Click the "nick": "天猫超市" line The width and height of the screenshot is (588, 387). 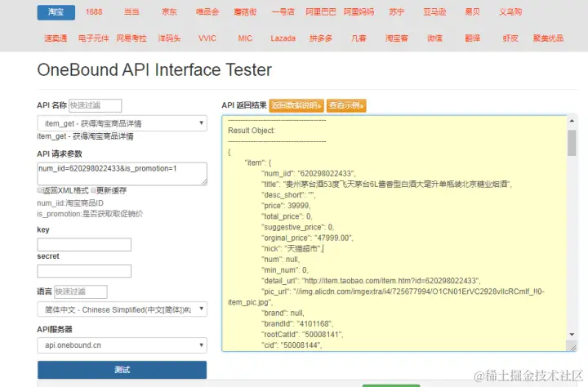click(x=292, y=249)
